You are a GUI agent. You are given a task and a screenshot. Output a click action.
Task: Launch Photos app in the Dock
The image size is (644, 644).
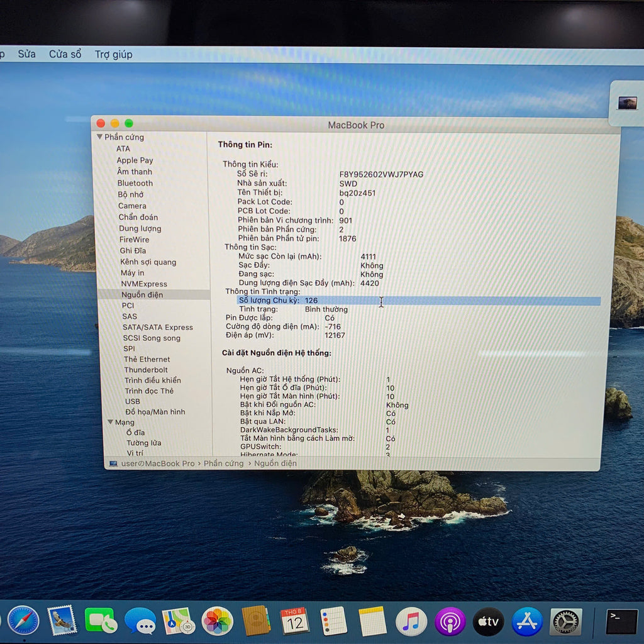click(217, 621)
